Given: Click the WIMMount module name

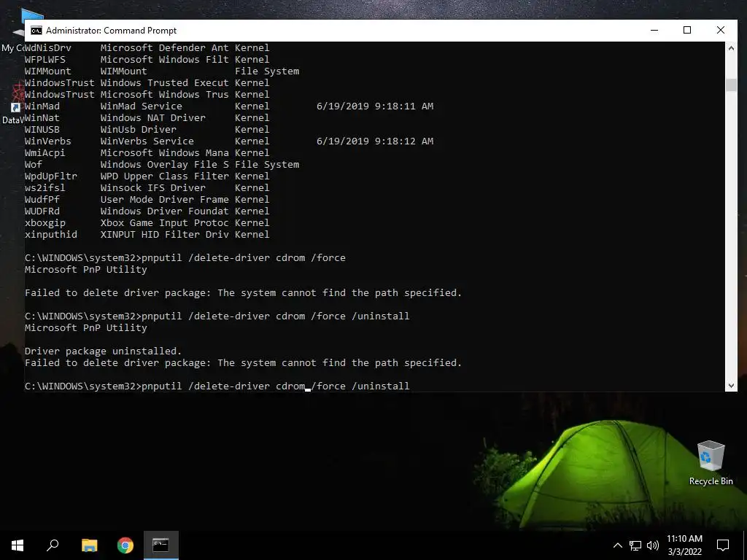Looking at the screenshot, I should click(47, 71).
